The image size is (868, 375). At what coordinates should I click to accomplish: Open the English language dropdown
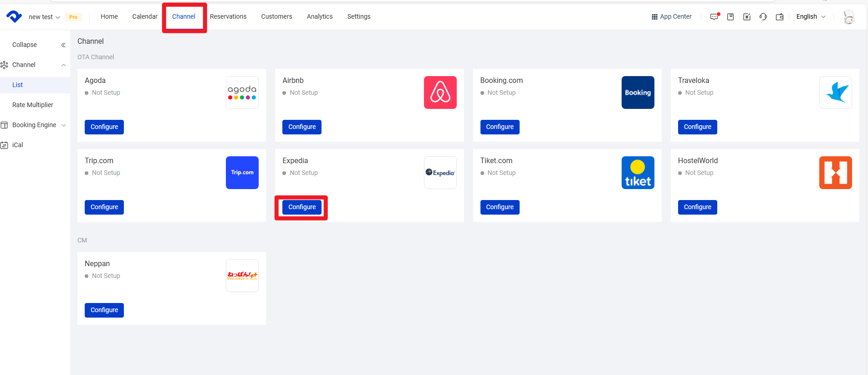click(811, 16)
